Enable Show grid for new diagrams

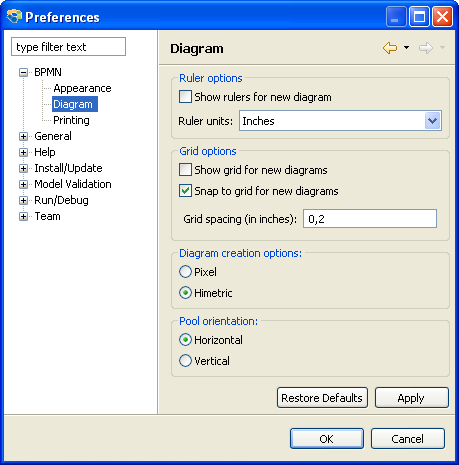click(185, 170)
